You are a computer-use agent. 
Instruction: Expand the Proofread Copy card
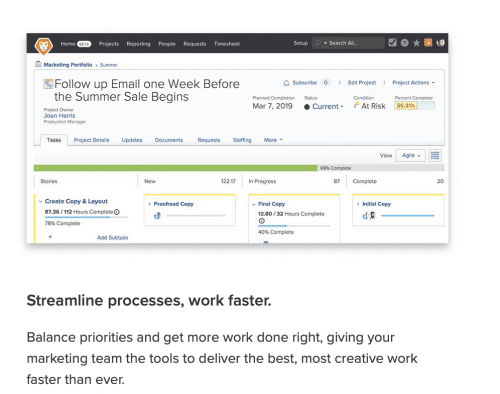[x=150, y=204]
